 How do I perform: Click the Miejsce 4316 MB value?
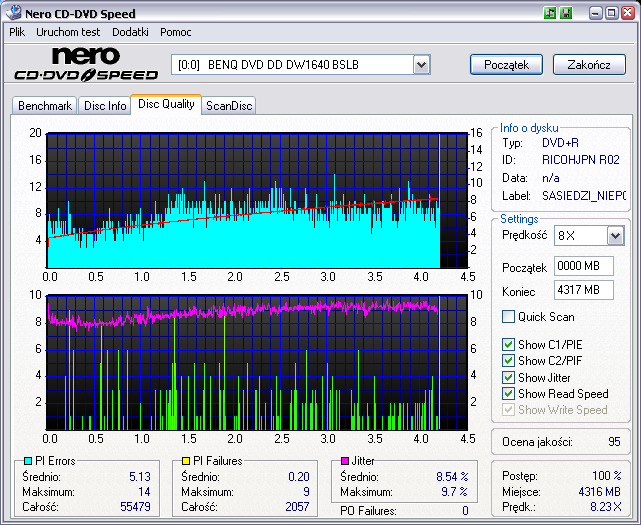[x=599, y=491]
